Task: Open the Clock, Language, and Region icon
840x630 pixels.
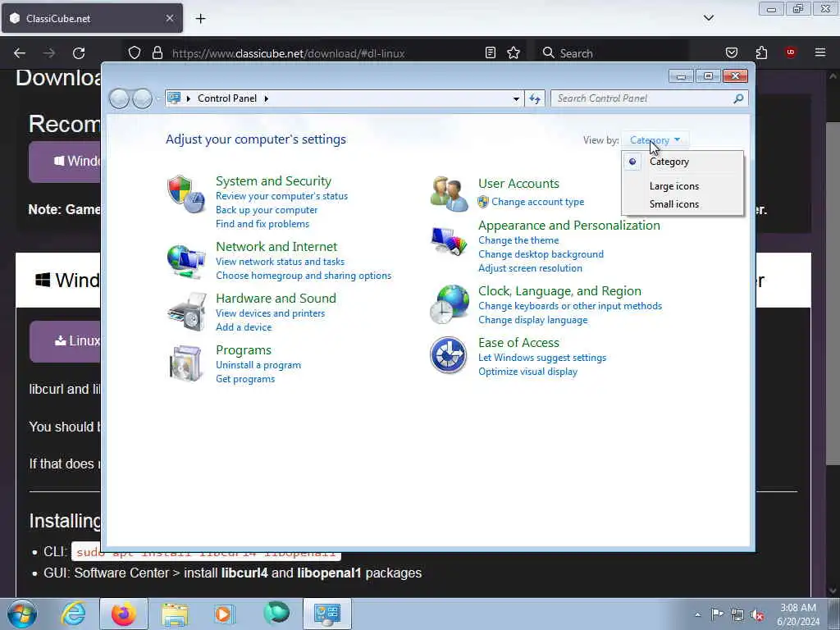Action: 449,304
